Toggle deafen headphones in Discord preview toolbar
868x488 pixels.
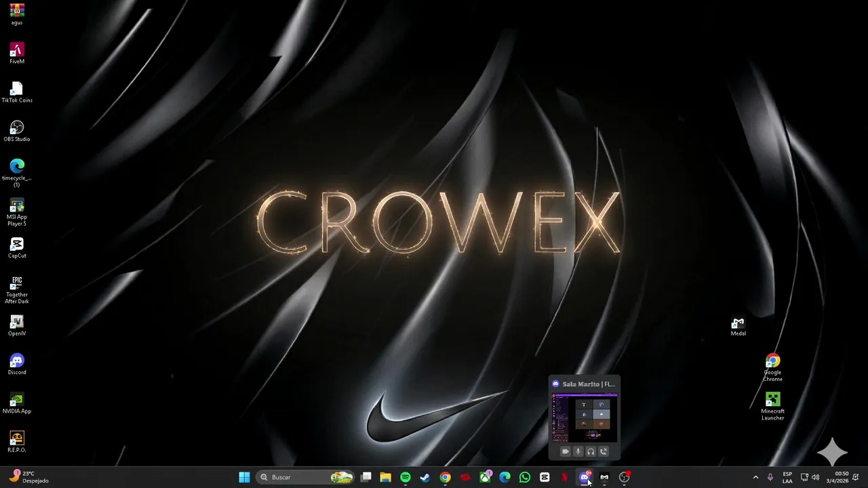pyautogui.click(x=591, y=451)
